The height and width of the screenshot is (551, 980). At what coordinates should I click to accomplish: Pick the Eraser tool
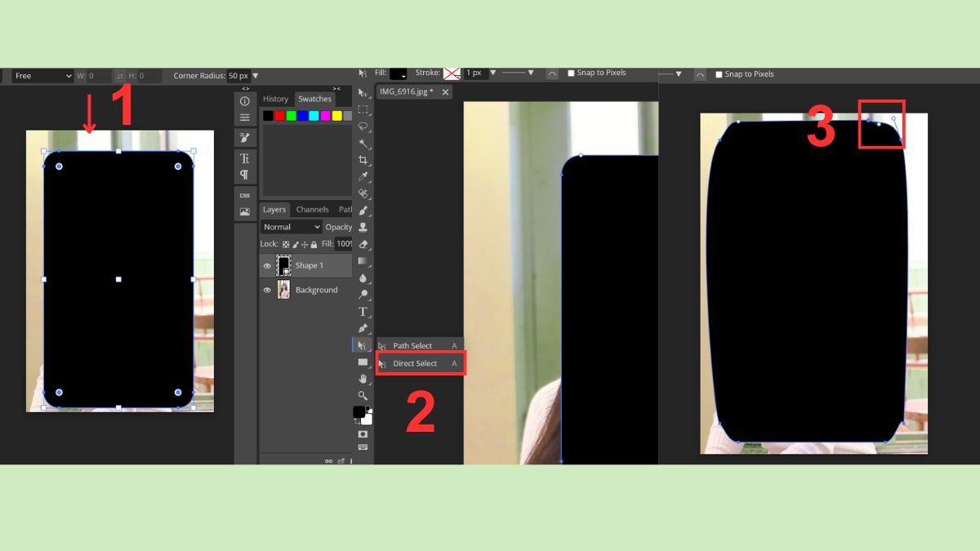click(x=363, y=244)
